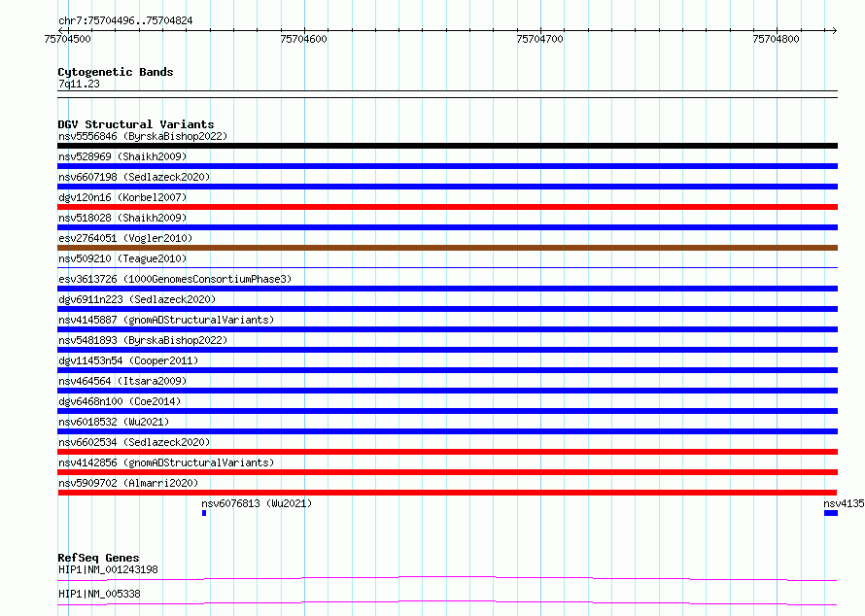Click red bar for nsv5909702

click(x=447, y=493)
